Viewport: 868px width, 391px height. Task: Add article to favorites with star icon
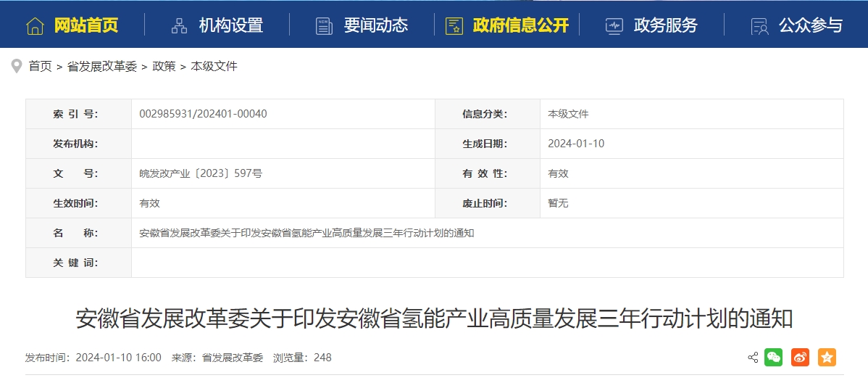pos(827,357)
